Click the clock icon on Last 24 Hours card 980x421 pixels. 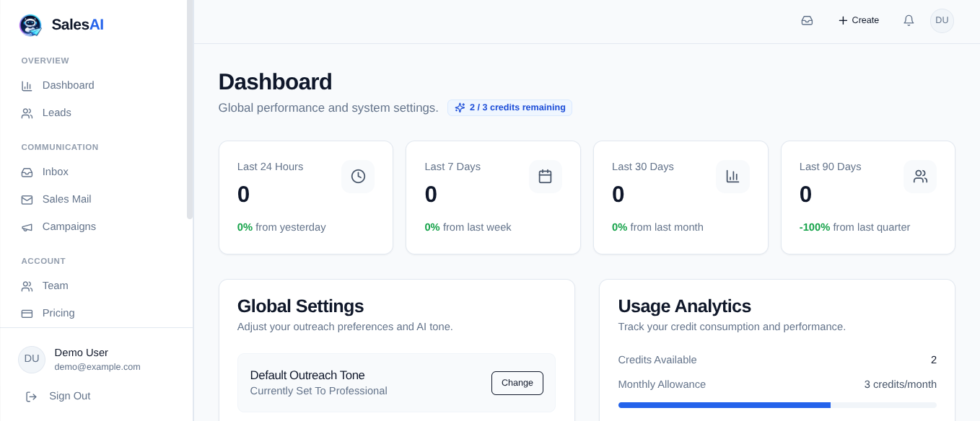(358, 176)
